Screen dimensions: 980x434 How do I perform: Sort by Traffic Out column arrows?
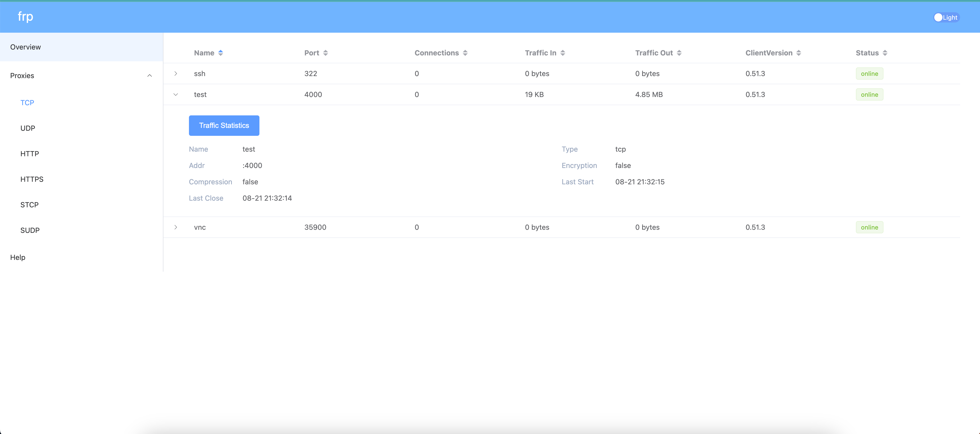click(x=679, y=53)
